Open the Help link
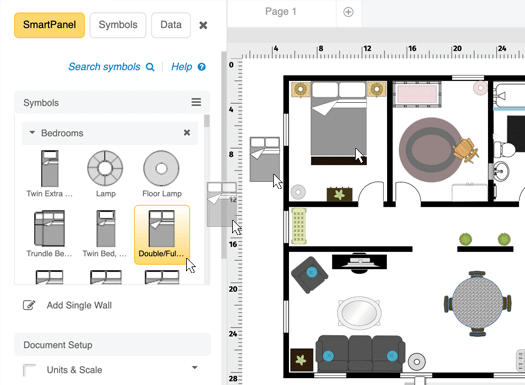525x385 pixels. tap(181, 67)
